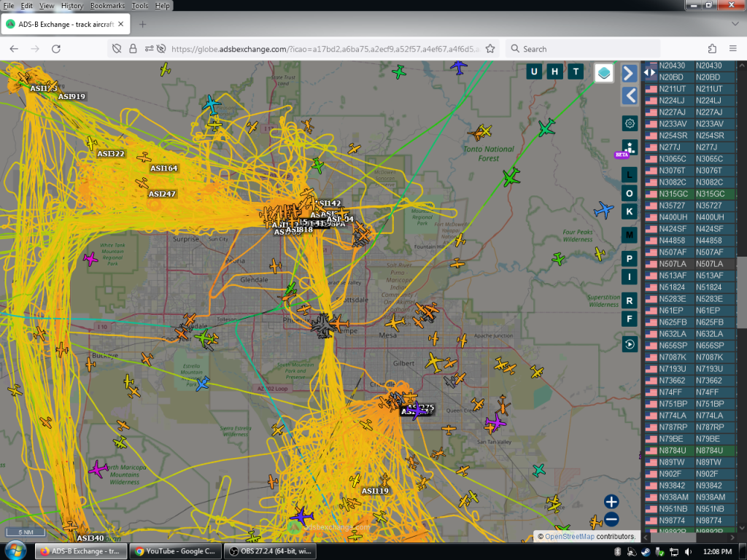Image resolution: width=747 pixels, height=560 pixels.
Task: Select N938AM row in aircraft list
Action: [690, 497]
